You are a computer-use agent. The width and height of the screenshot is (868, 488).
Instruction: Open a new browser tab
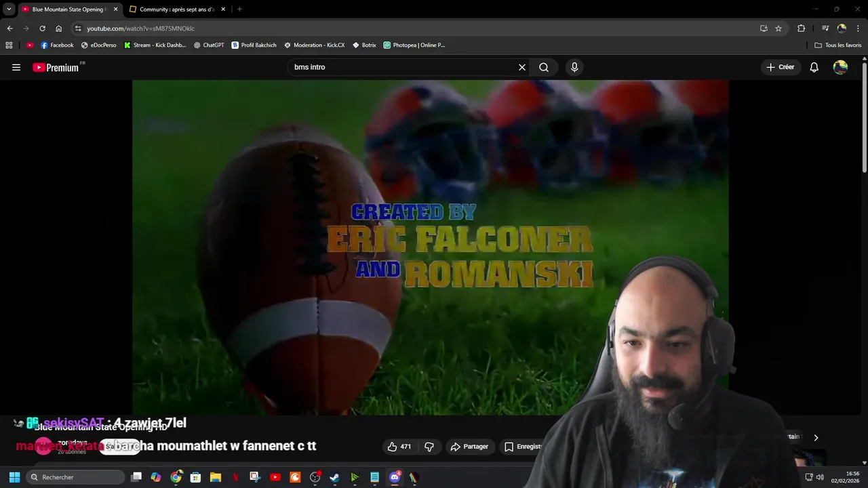[x=239, y=9]
